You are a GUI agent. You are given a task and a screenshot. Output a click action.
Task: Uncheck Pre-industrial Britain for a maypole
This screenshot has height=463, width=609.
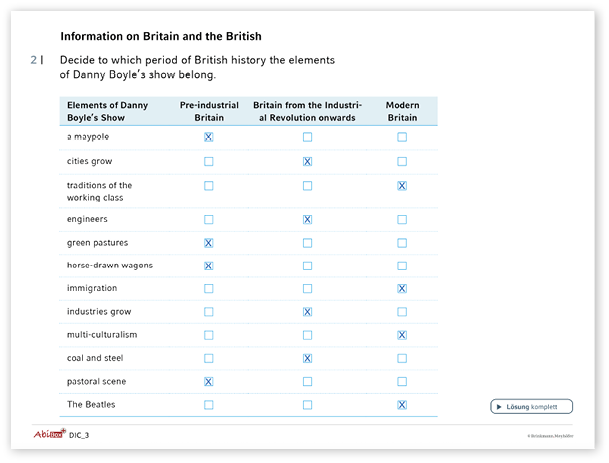coord(209,137)
